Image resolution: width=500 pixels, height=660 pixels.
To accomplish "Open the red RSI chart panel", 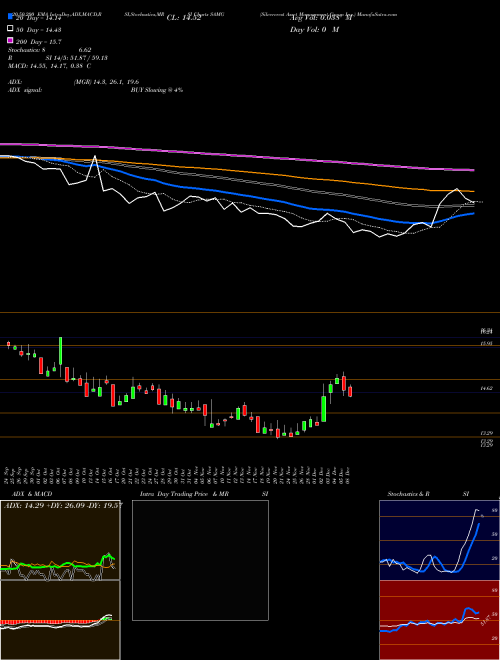I will click(x=439, y=620).
